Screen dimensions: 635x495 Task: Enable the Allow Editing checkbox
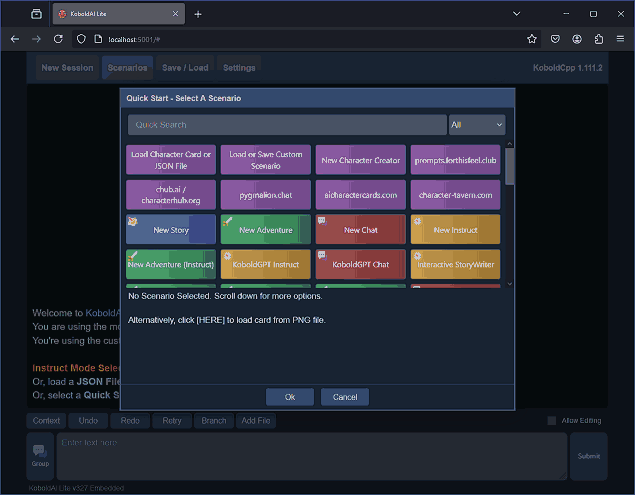[552, 420]
